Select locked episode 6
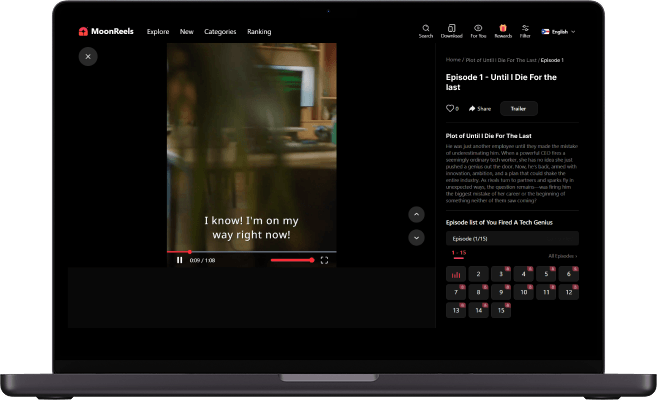657x400 pixels. click(x=569, y=274)
